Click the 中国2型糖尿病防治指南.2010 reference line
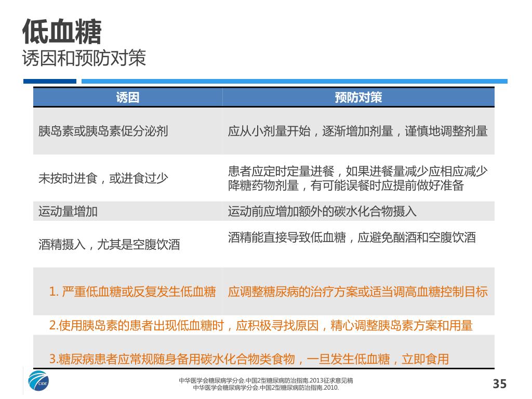 point(266,388)
